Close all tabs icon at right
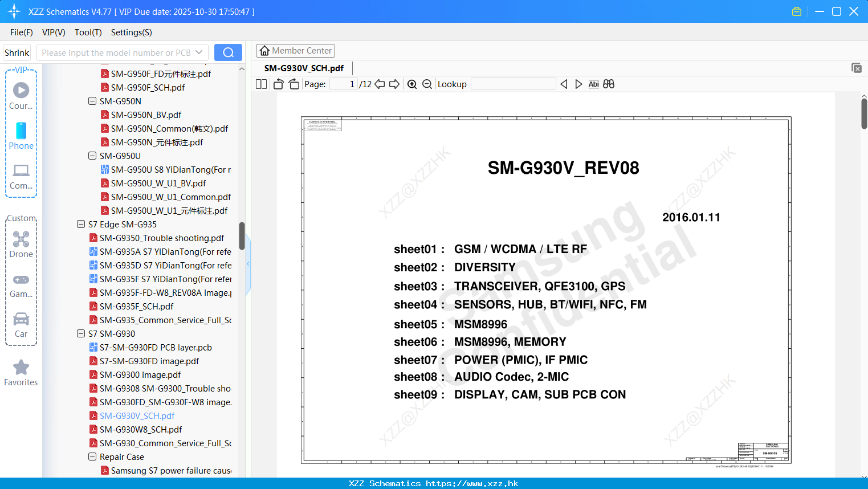Viewport: 868px width, 489px height. [x=856, y=68]
